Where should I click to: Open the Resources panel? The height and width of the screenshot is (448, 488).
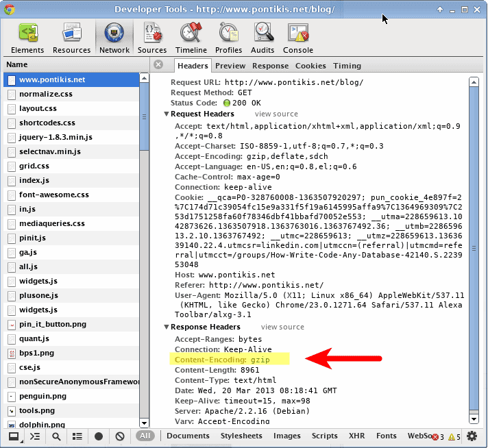[x=71, y=38]
